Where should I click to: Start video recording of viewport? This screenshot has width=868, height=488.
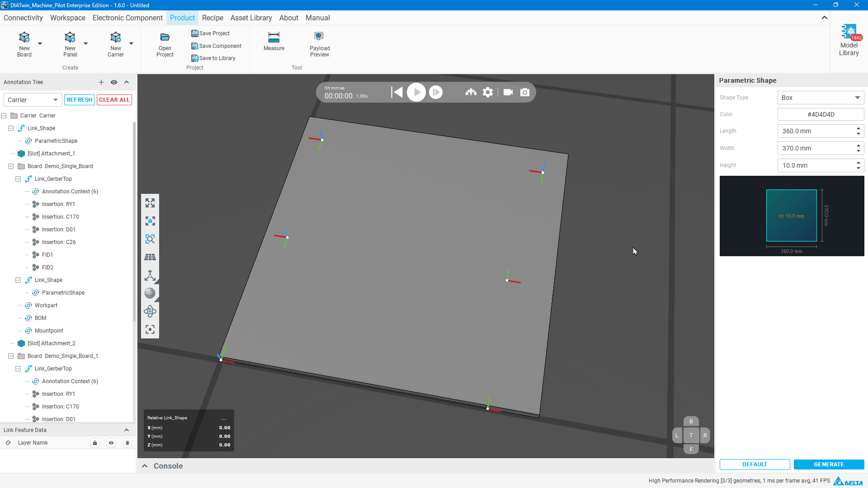pos(508,92)
